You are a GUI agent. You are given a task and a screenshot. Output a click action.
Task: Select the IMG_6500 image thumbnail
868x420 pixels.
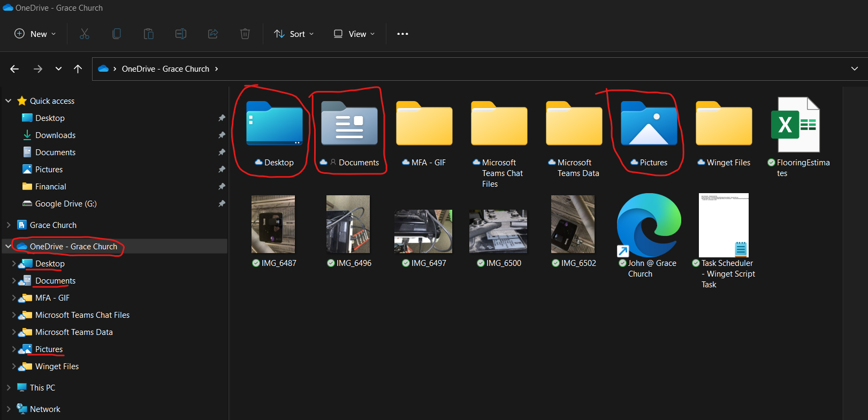(x=498, y=231)
